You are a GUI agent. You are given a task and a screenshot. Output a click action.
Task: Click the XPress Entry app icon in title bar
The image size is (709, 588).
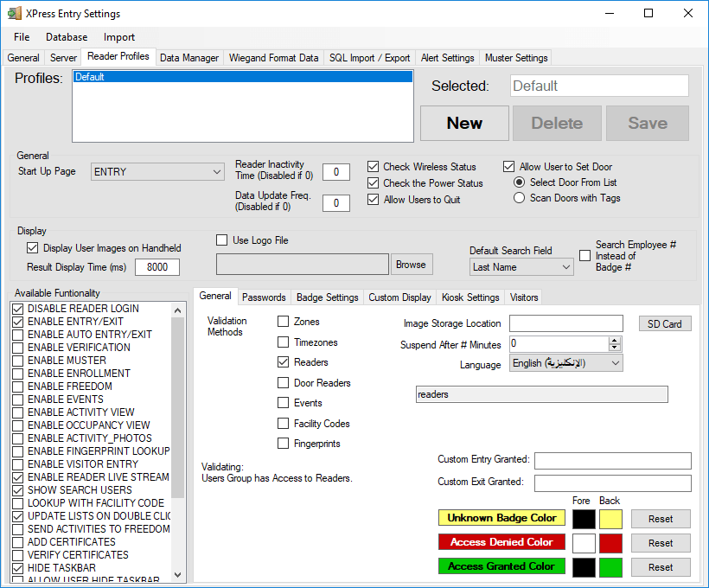(x=15, y=13)
